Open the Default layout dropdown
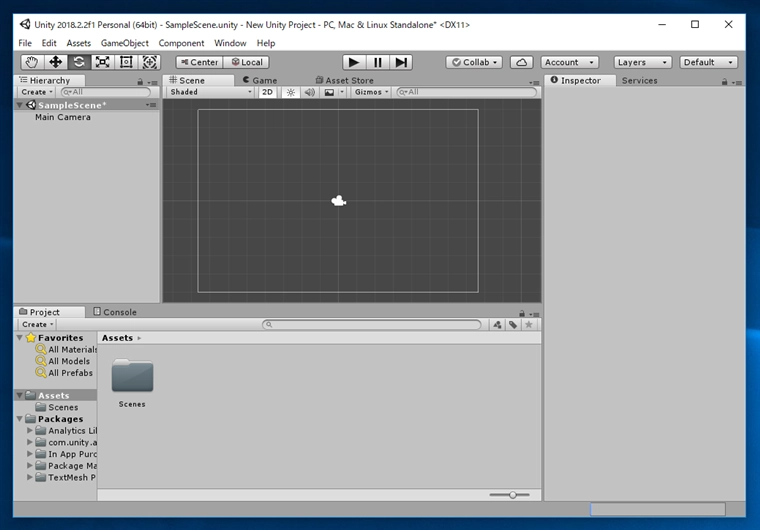This screenshot has height=530, width=760. click(708, 62)
